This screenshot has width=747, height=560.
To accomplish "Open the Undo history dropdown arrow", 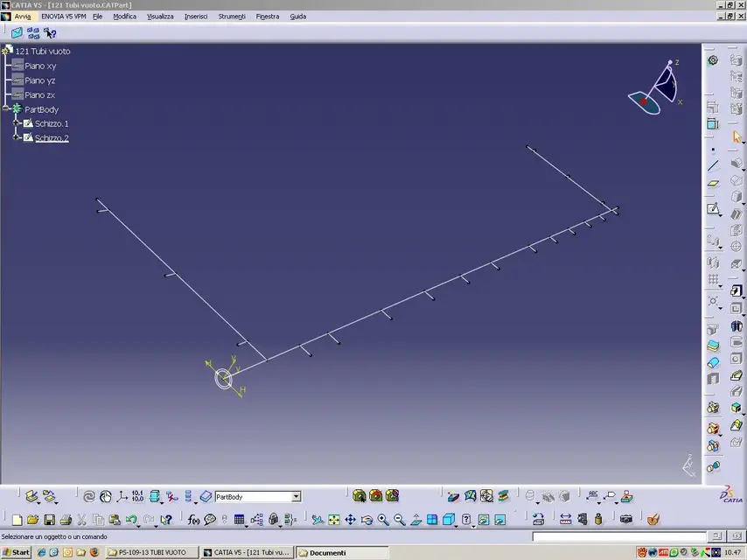I will [138, 525].
